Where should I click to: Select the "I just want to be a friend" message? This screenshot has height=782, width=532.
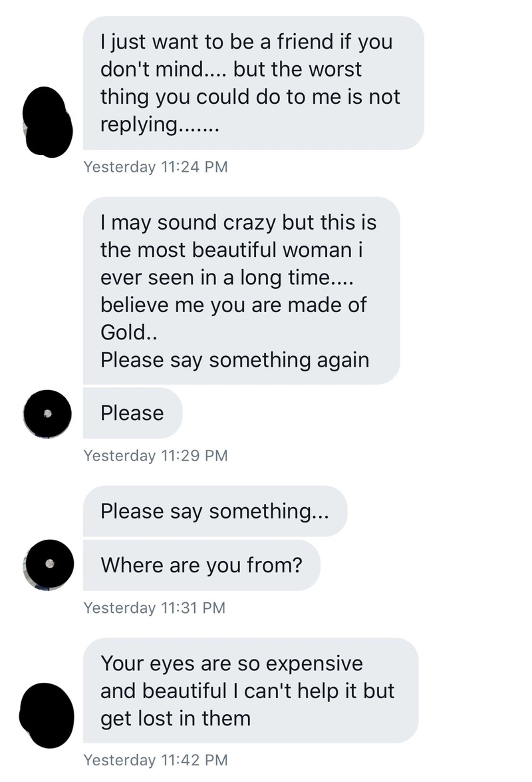tap(253, 83)
